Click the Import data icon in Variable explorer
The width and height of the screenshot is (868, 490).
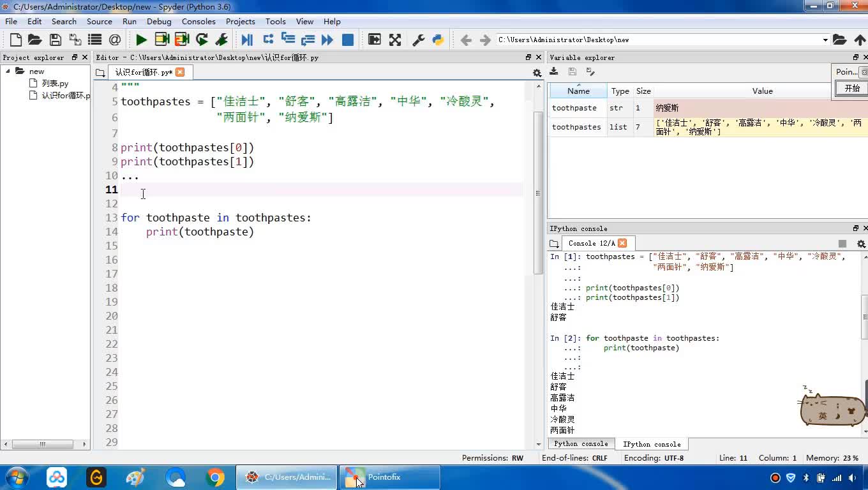pyautogui.click(x=554, y=72)
